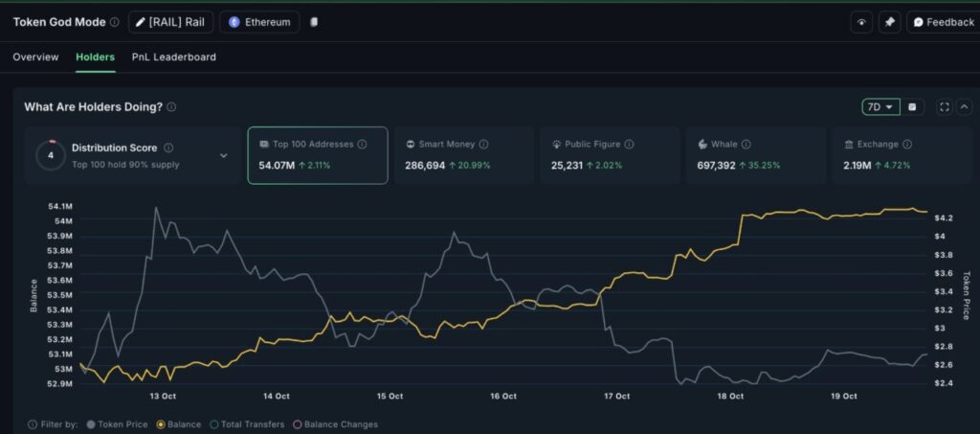
Task: Click info icon beside Whale
Action: click(x=746, y=145)
